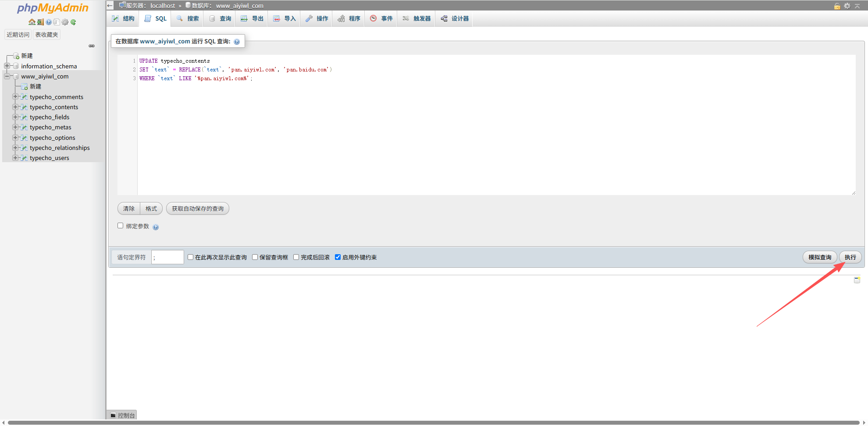Viewport: 868px width, 426px height.
Task: Uncheck the 启用外键约束 checkbox
Action: [338, 257]
